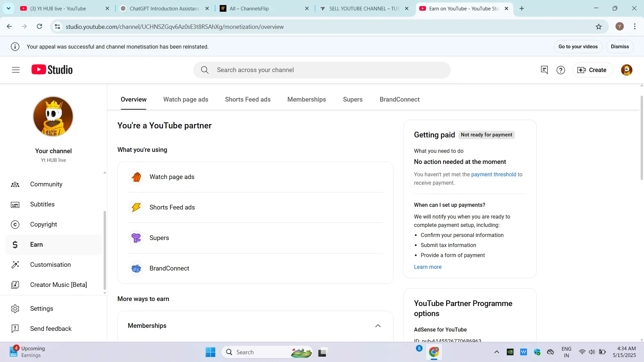Screen dimensions: 644x362
Task: Open the volume control in system tray
Action: click(x=592, y=352)
